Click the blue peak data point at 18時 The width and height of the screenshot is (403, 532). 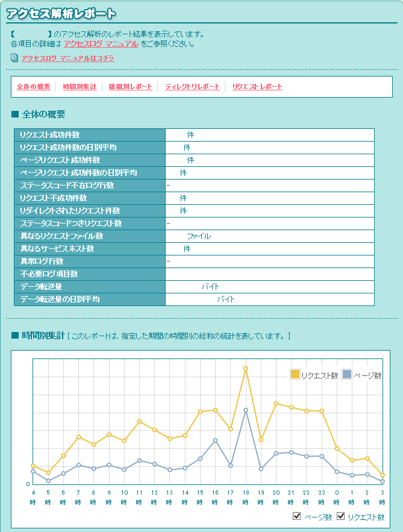point(246,410)
